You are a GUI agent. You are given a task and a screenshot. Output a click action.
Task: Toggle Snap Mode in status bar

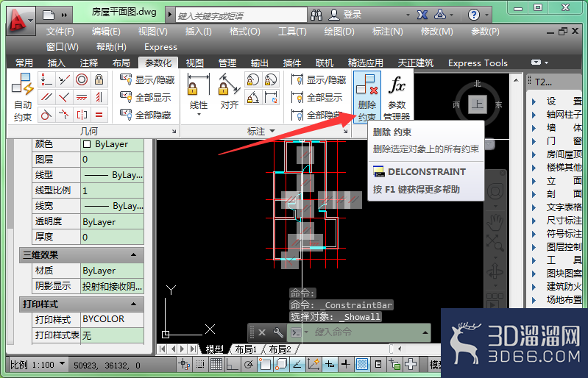pyautogui.click(x=200, y=364)
